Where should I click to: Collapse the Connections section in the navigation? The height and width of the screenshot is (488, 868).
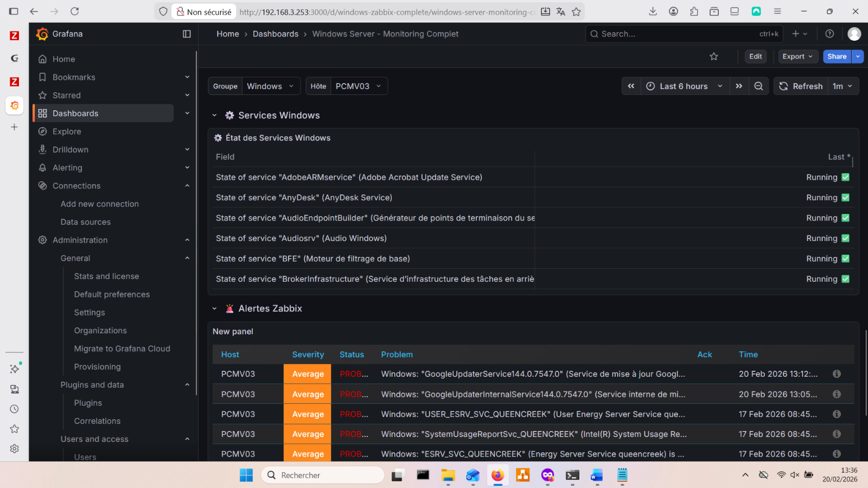click(187, 186)
